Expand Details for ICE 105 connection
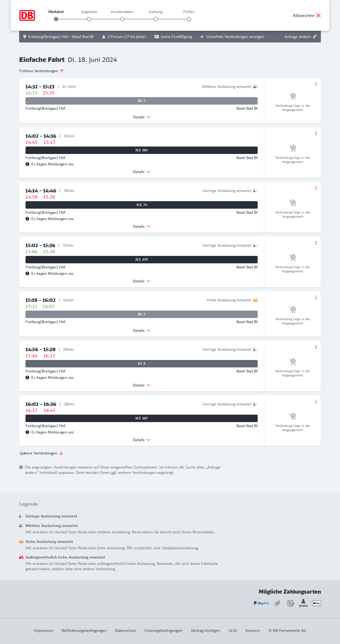This screenshot has height=644, width=340. pyautogui.click(x=142, y=172)
